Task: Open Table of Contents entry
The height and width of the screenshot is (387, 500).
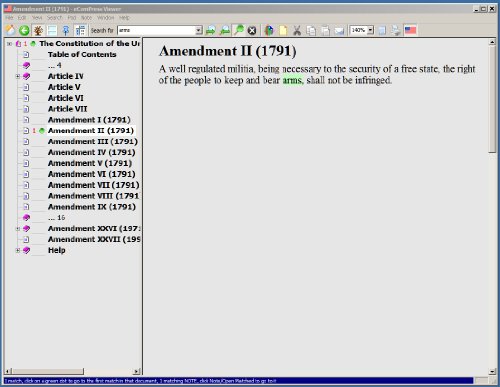Action: pyautogui.click(x=82, y=54)
